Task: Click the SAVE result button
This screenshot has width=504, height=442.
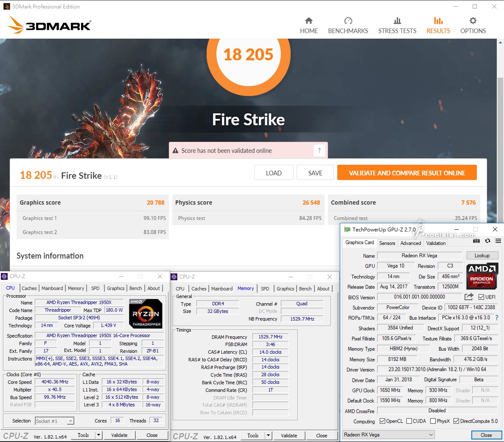Action: click(x=315, y=173)
